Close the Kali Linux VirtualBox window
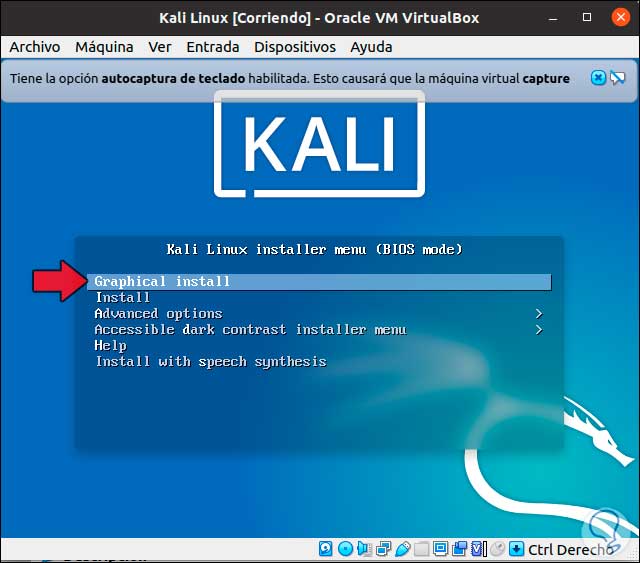 coord(620,17)
